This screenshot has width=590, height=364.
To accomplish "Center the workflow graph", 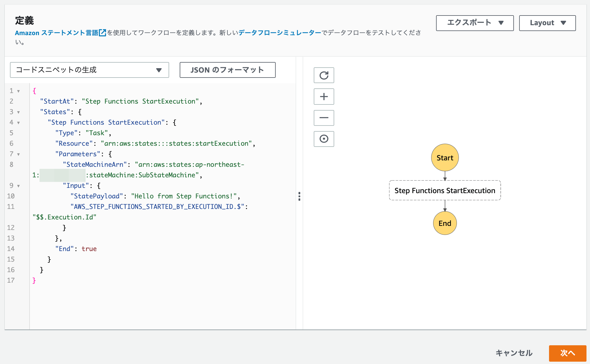I will pos(324,139).
